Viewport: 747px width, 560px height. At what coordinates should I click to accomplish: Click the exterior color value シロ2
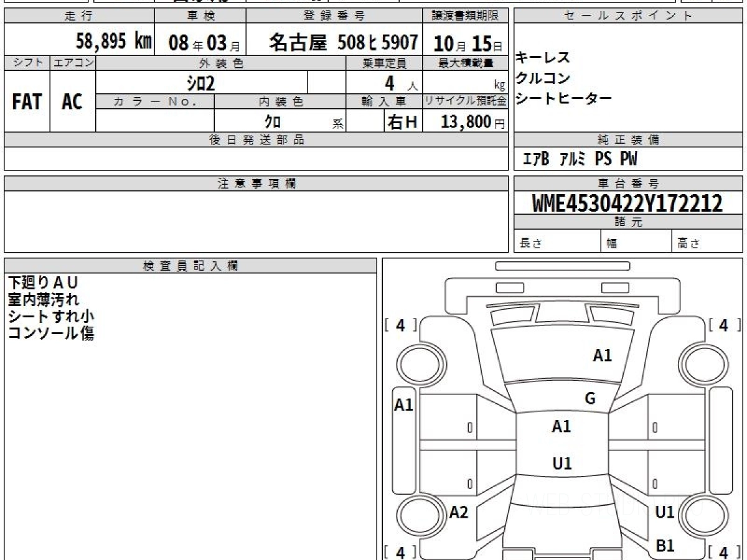tap(201, 82)
